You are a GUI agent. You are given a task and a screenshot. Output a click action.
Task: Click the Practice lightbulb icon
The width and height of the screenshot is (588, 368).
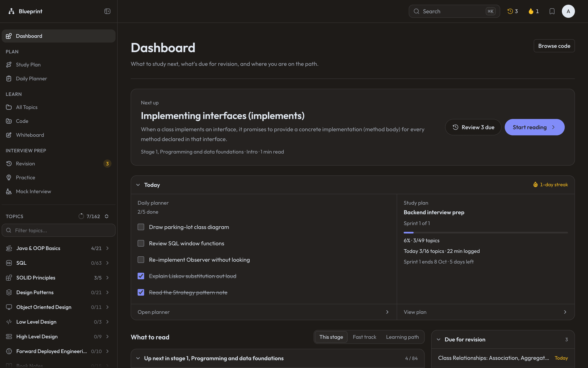click(9, 178)
